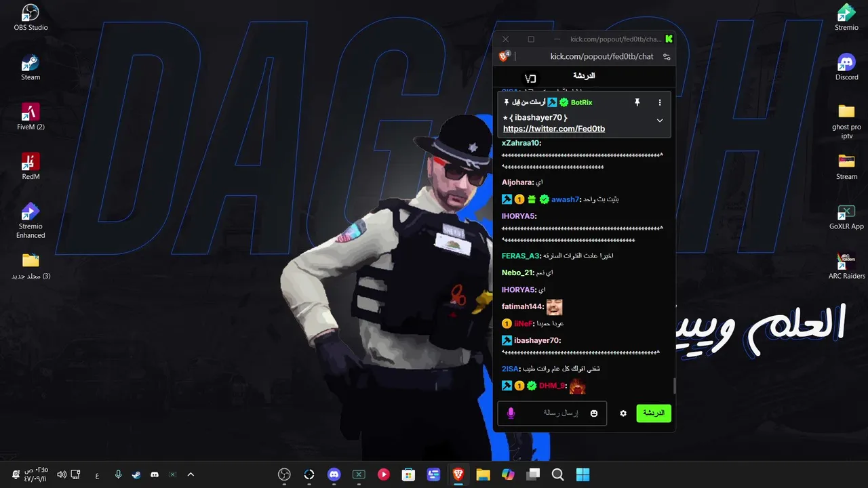Open chat settings gear icon
This screenshot has width=868, height=488.
(x=623, y=413)
